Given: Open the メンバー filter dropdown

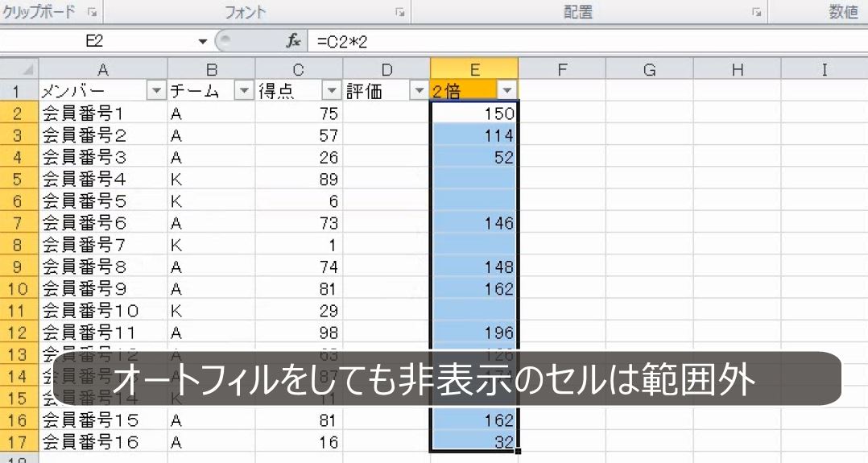Looking at the screenshot, I should (157, 90).
